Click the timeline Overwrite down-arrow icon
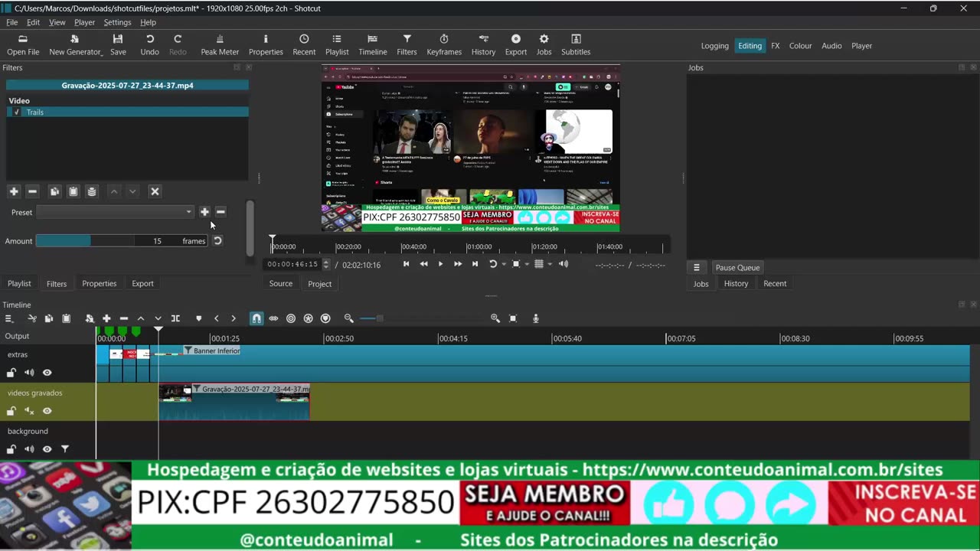The width and height of the screenshot is (980, 551). (x=158, y=318)
